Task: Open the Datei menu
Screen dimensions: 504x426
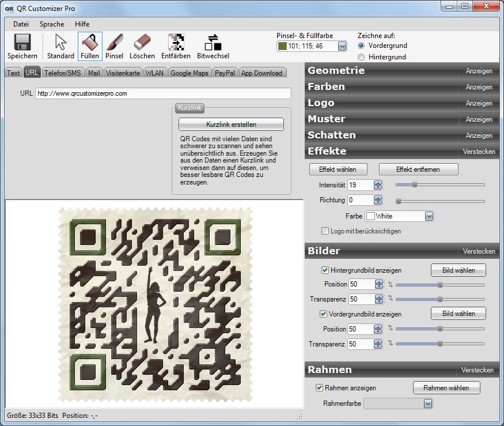Action: (21, 24)
